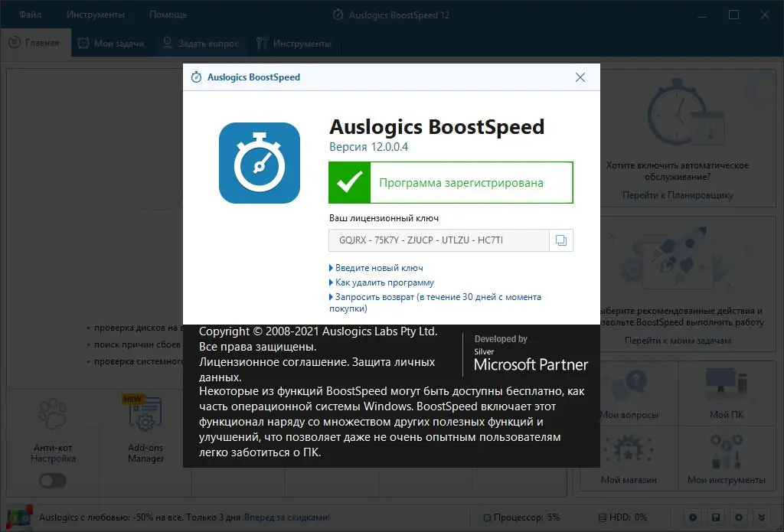Maximize the main BoostSpeed window

click(733, 15)
